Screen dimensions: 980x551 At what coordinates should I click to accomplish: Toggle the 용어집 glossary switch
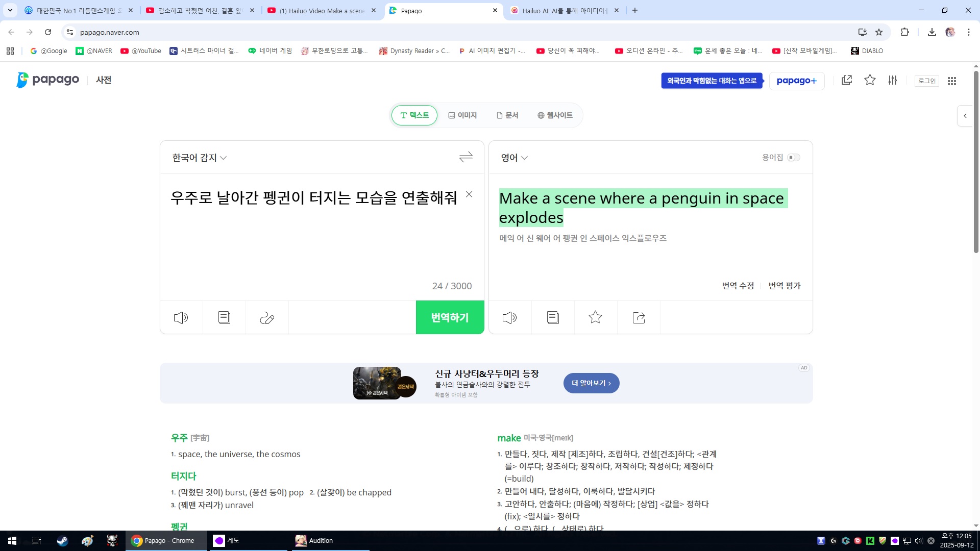point(793,158)
